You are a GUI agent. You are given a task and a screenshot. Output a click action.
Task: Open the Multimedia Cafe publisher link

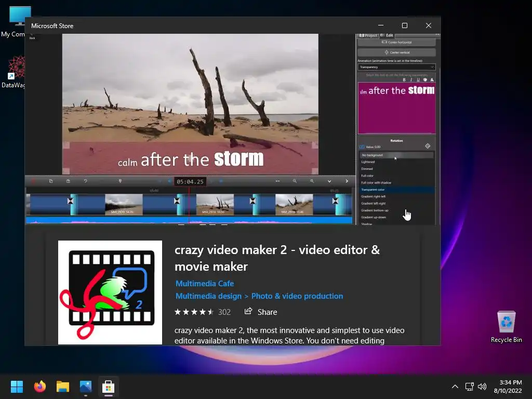205,284
